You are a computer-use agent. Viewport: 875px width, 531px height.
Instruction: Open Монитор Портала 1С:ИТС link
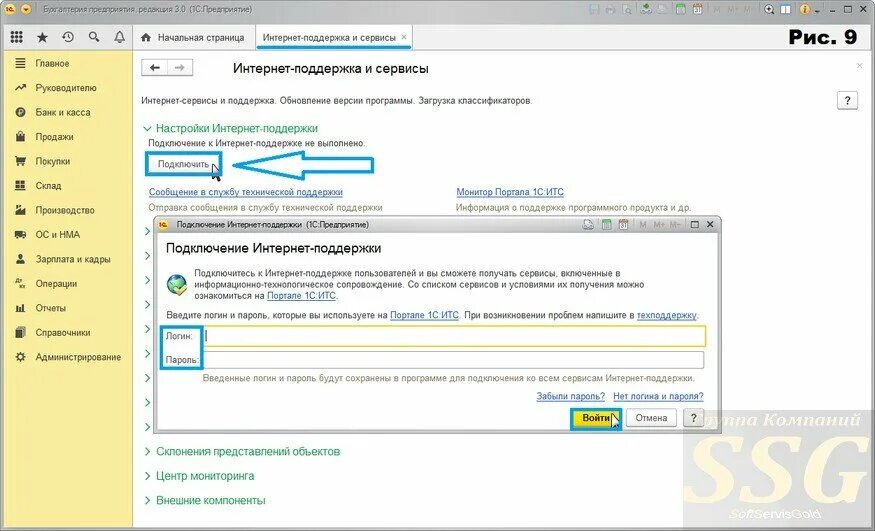tap(510, 192)
